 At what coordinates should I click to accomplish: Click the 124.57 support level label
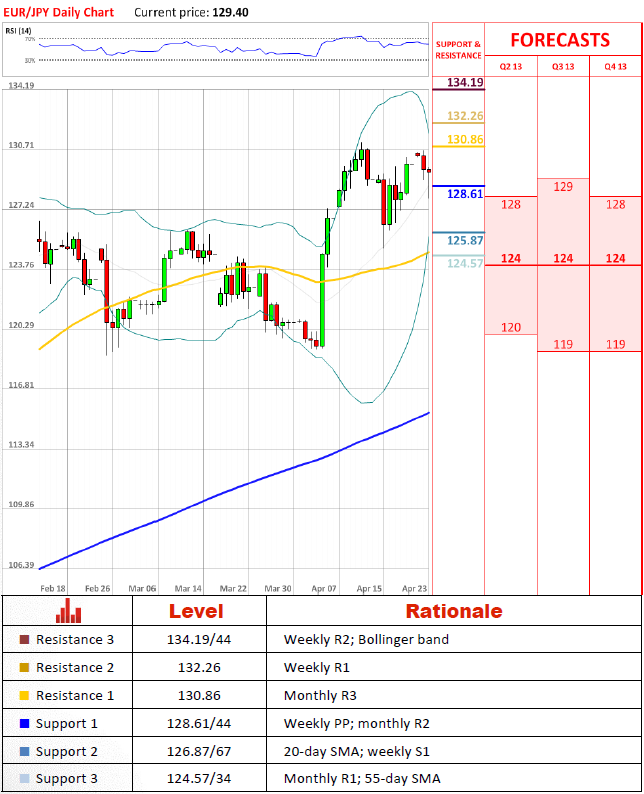coord(465,263)
